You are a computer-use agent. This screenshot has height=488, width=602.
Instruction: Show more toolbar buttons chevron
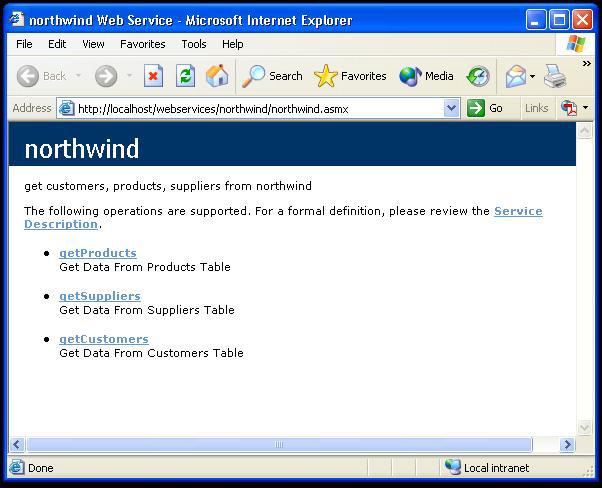[x=586, y=63]
